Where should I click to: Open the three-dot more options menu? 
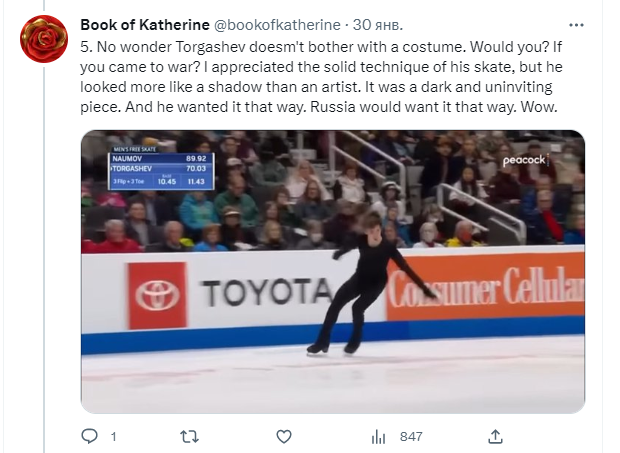(576, 23)
